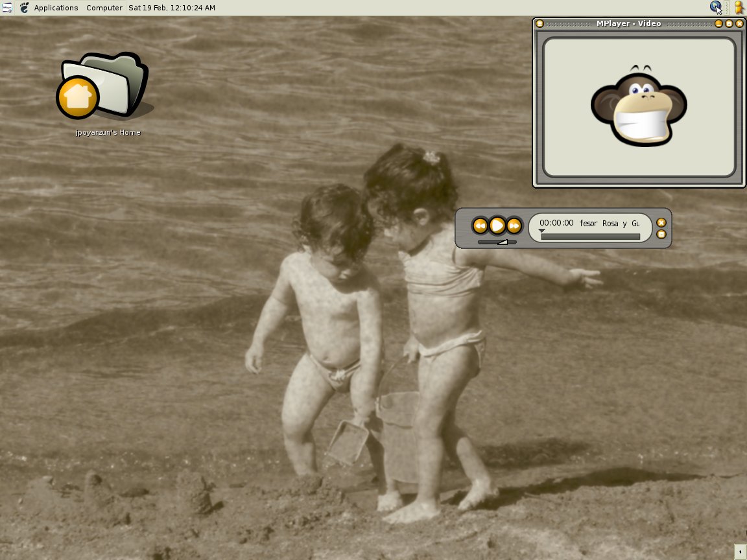Maximize the MPlayer Video window
The image size is (747, 560).
click(729, 24)
